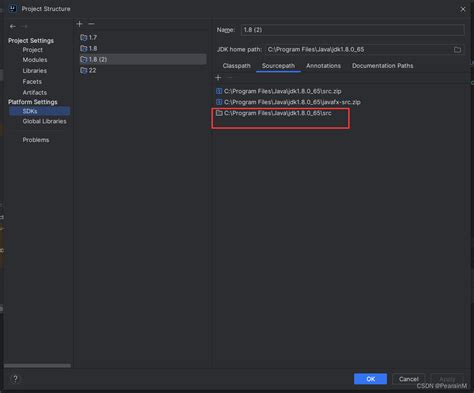Remove selected SDK with minus icon
The image size is (474, 393).
(91, 24)
